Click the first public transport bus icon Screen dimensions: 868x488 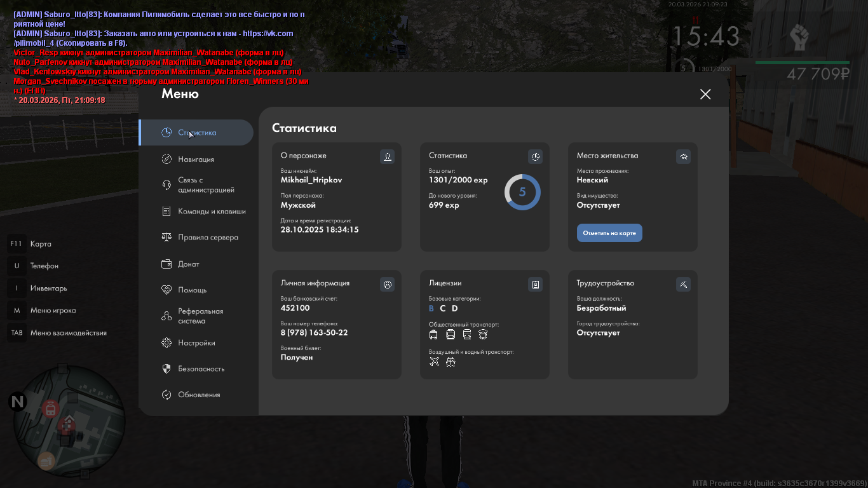pos(433,334)
